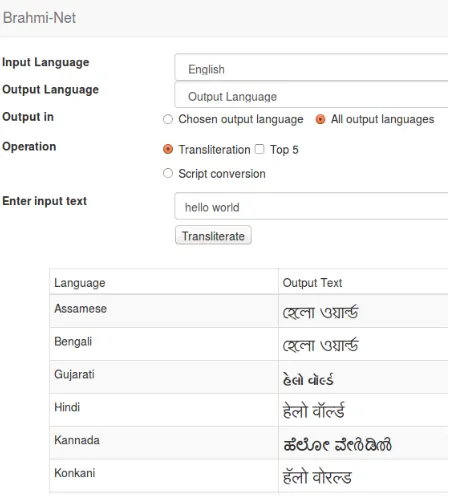450x498 pixels.
Task: Select Chosen output language radio button
Action: click(168, 119)
